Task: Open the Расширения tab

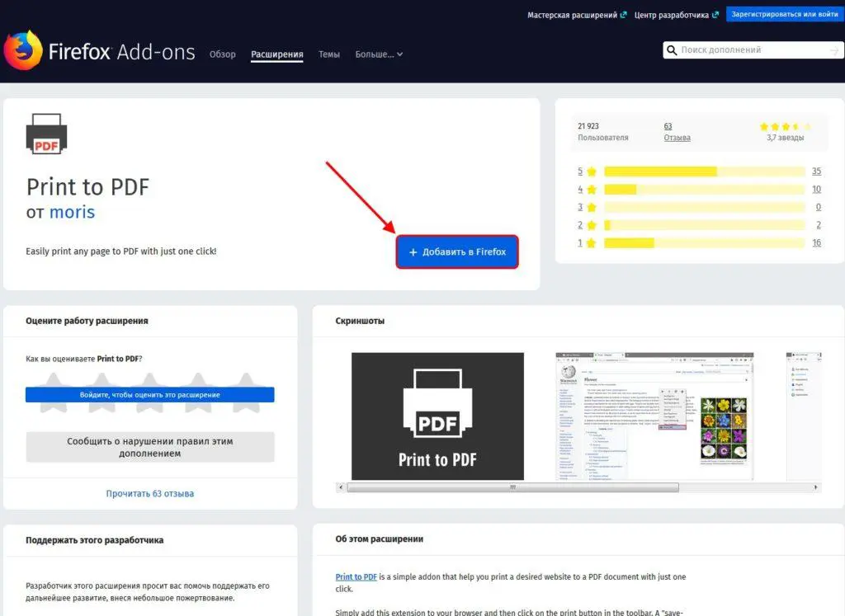Action: [x=276, y=54]
